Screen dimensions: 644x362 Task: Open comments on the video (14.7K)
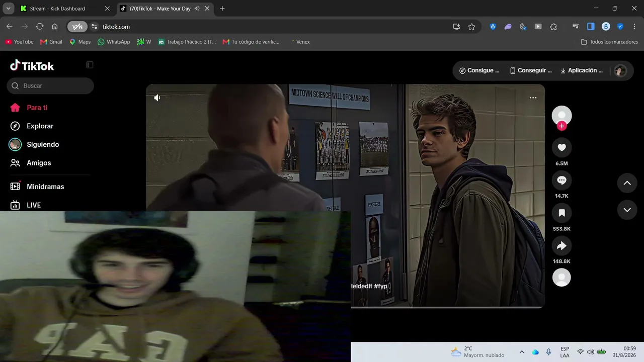pyautogui.click(x=561, y=180)
